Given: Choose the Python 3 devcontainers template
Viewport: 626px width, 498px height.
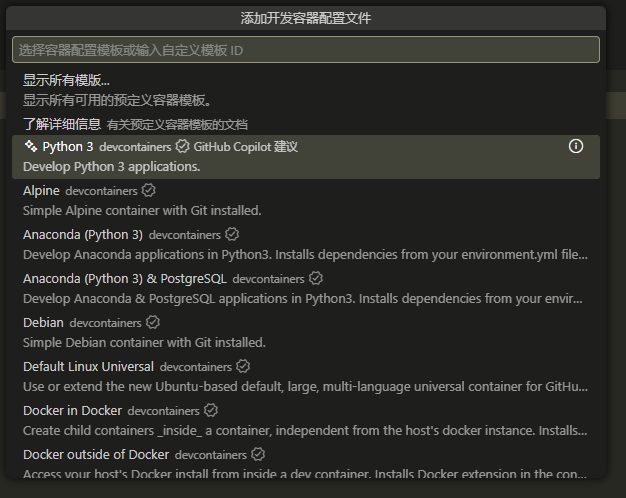Looking at the screenshot, I should pyautogui.click(x=306, y=157).
